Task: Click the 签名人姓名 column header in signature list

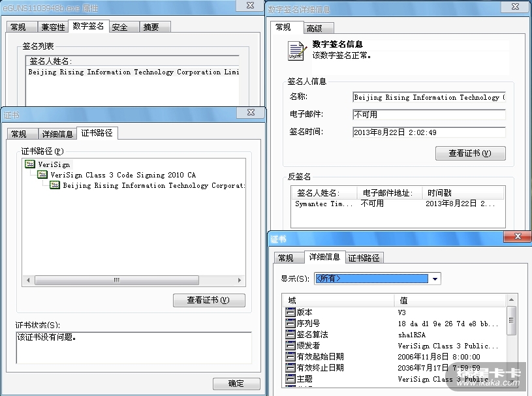Action: click(x=133, y=61)
